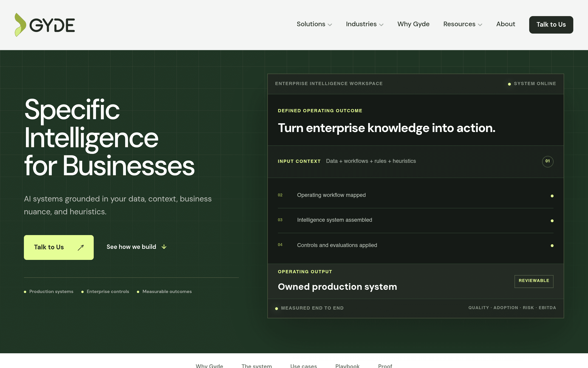Click the Owned production system text
Viewport: 588px width, 368px height.
click(x=337, y=287)
